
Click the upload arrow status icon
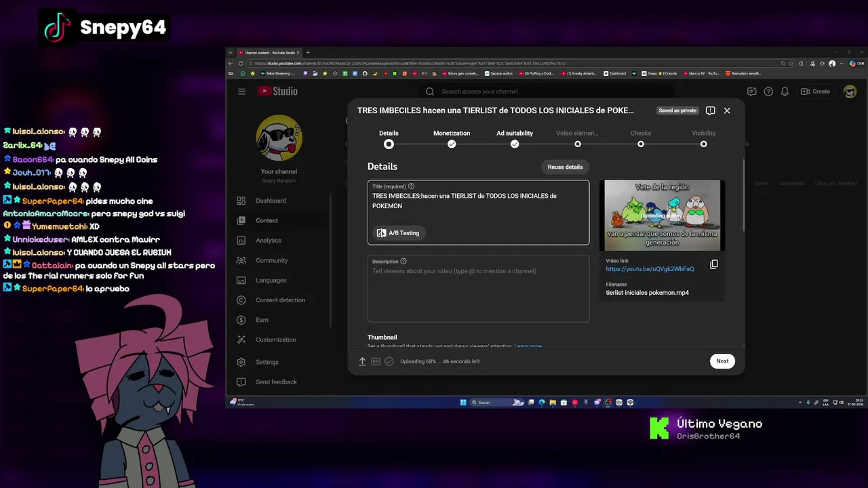362,361
